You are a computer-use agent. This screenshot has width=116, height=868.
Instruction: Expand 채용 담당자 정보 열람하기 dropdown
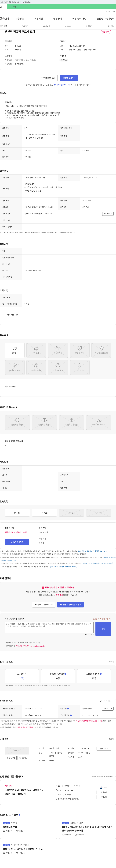[x=70, y=604]
